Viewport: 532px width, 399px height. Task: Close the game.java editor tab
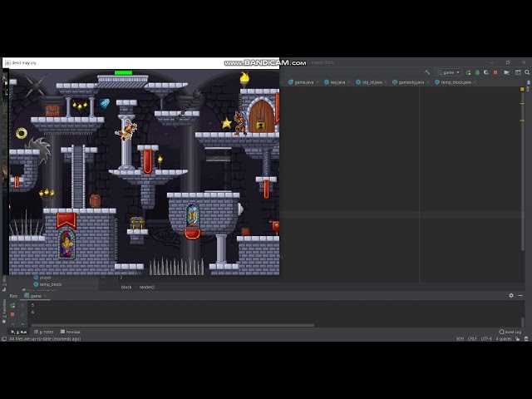coord(318,82)
